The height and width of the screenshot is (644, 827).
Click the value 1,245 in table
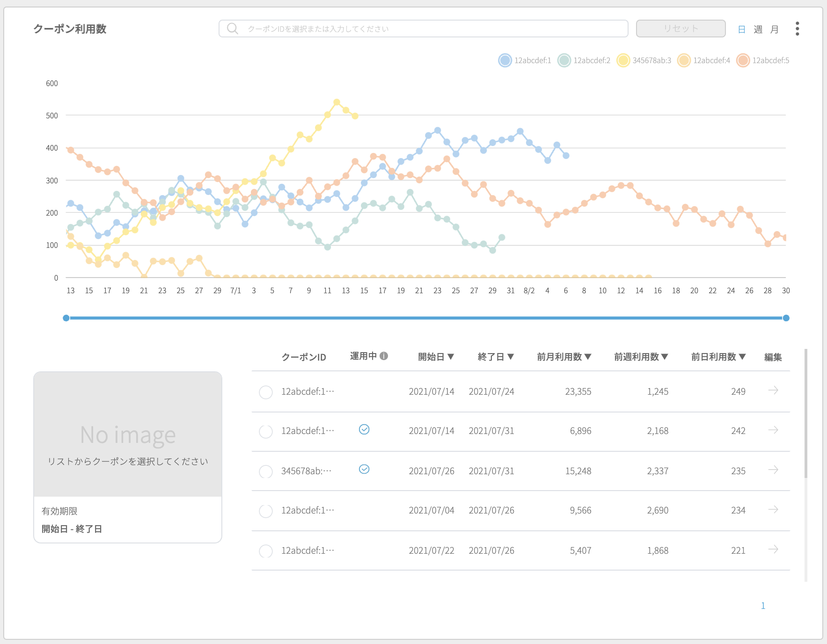pyautogui.click(x=658, y=391)
